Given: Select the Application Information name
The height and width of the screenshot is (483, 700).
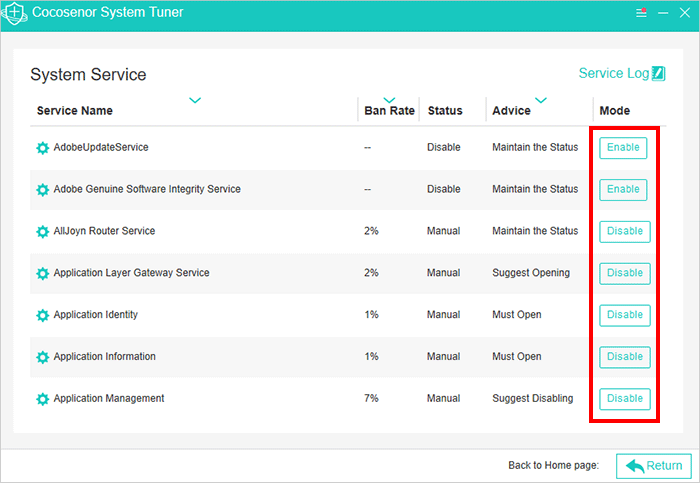Looking at the screenshot, I should 104,356.
